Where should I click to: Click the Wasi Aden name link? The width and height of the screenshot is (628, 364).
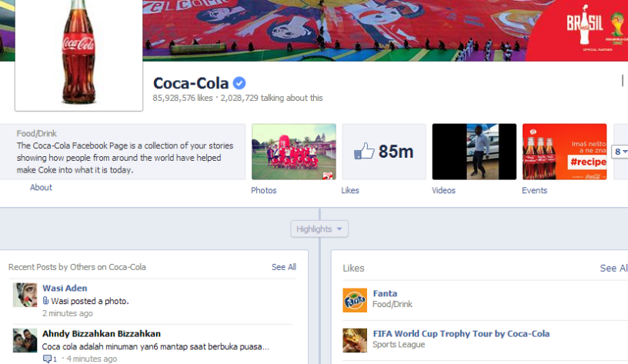pos(65,288)
